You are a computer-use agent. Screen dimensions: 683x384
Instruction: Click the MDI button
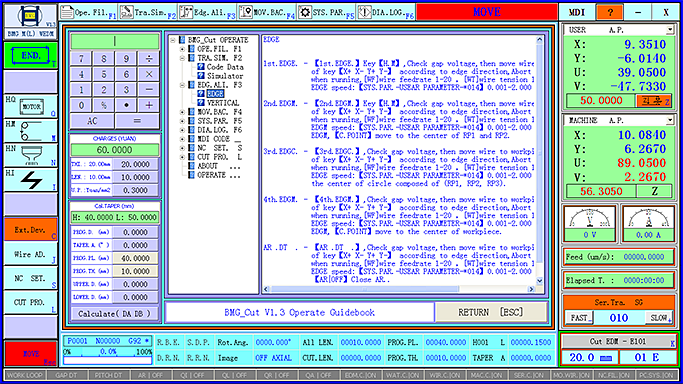pyautogui.click(x=577, y=12)
